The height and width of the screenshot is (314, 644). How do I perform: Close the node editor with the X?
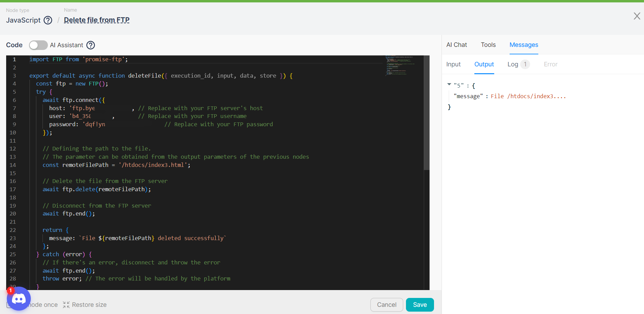click(x=636, y=16)
